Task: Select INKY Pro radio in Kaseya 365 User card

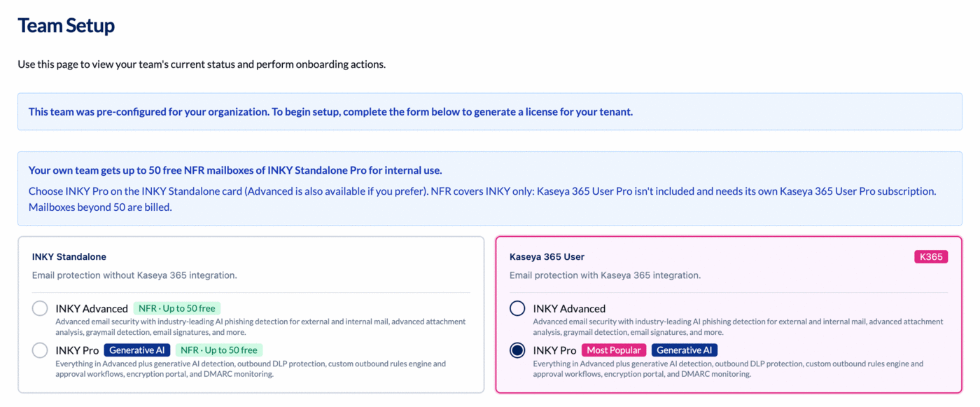Action: 517,350
